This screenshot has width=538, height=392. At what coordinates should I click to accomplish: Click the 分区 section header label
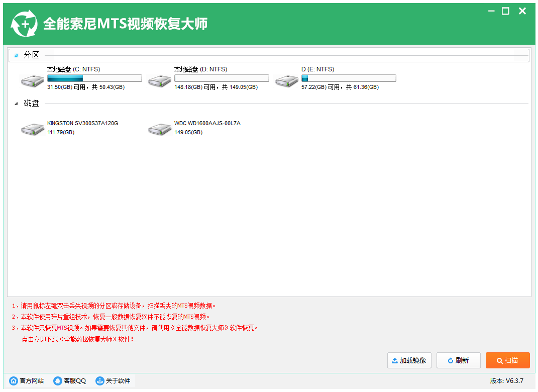pyautogui.click(x=31, y=55)
